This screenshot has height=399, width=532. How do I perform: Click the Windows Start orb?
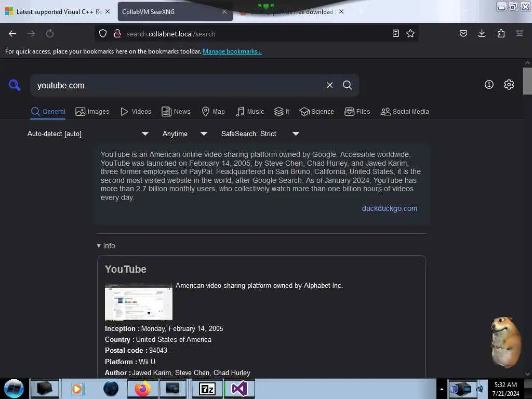[x=14, y=389]
